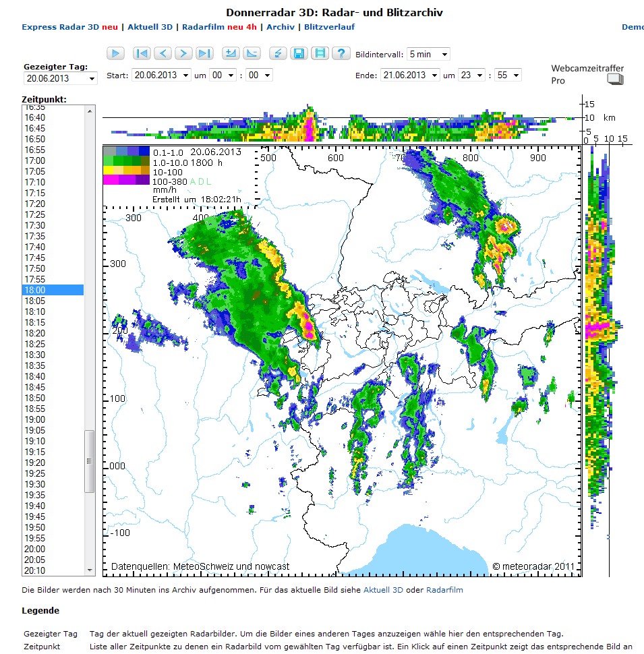This screenshot has width=644, height=654.
Task: Open Aktuell 3D in top navigation
Action: point(150,27)
